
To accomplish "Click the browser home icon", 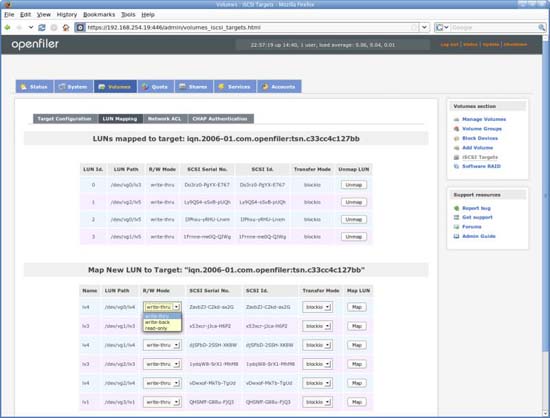I will (66, 27).
